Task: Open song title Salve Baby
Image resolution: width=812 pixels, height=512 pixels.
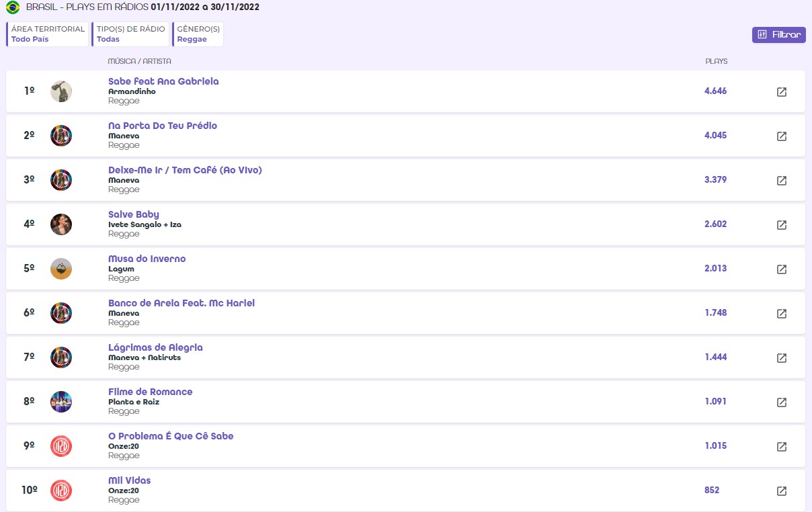Action: click(134, 214)
